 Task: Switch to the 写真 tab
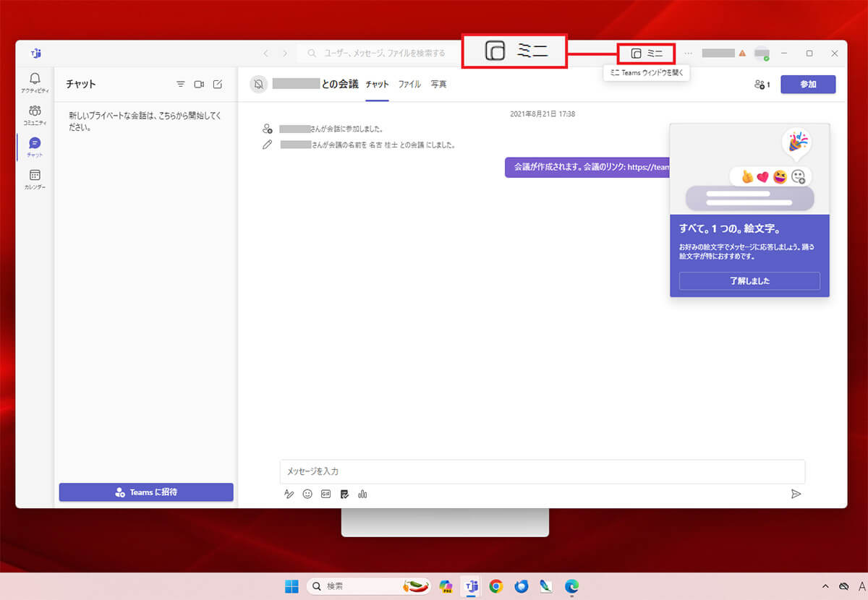point(438,85)
